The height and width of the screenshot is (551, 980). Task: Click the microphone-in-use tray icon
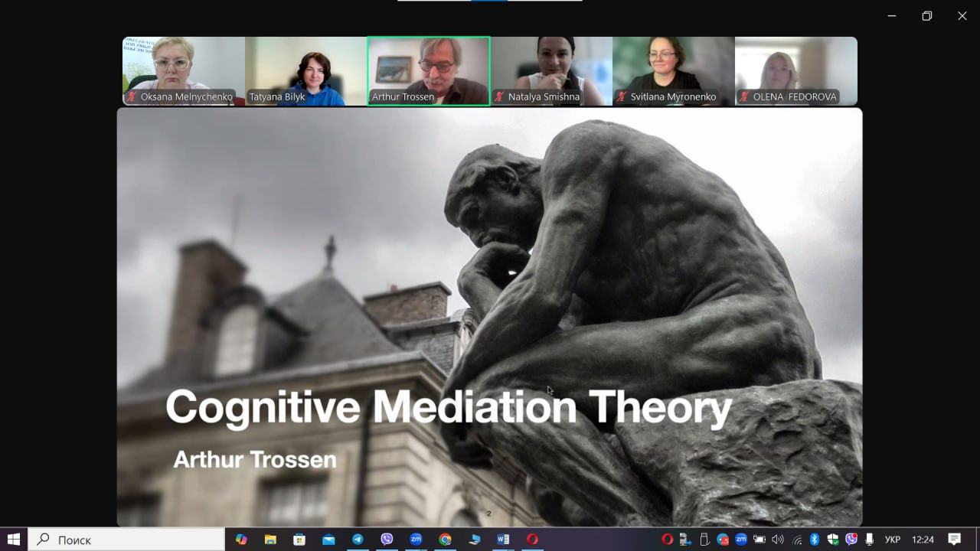coord(870,540)
